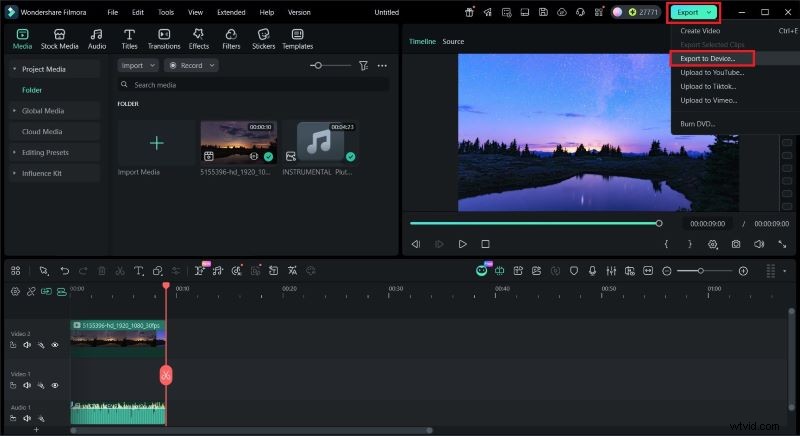Adjust the timeline zoom slider
This screenshot has width=800, height=436.
(x=701, y=271)
